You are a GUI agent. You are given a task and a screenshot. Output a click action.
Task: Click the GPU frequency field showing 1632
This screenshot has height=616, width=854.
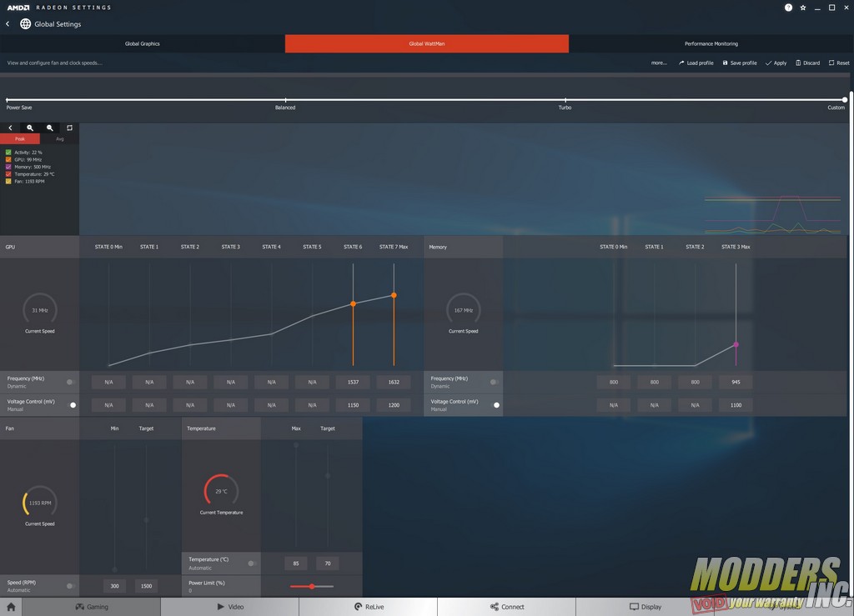(394, 382)
